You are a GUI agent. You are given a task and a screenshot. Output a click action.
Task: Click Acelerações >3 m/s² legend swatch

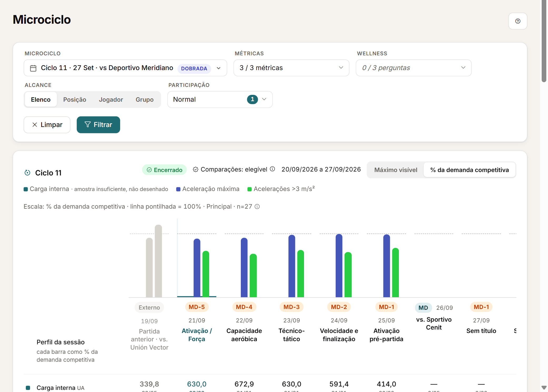pyautogui.click(x=250, y=189)
